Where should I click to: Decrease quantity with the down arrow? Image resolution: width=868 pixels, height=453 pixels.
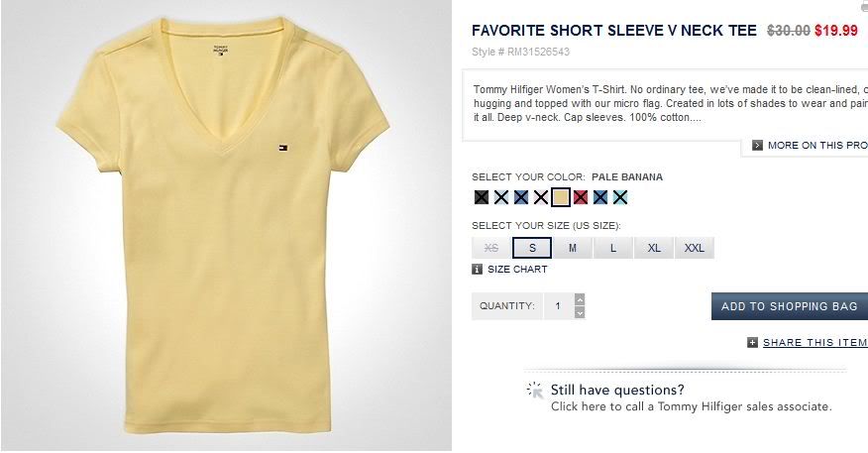[580, 313]
